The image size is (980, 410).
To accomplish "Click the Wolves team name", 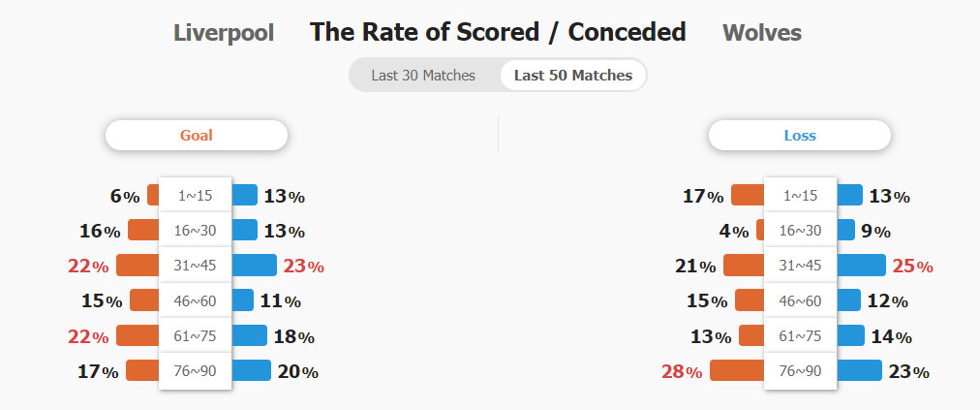I will [762, 33].
